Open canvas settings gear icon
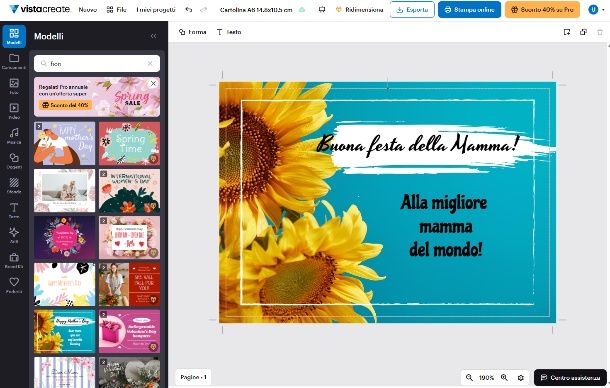Image resolution: width=610 pixels, height=388 pixels. tap(521, 377)
